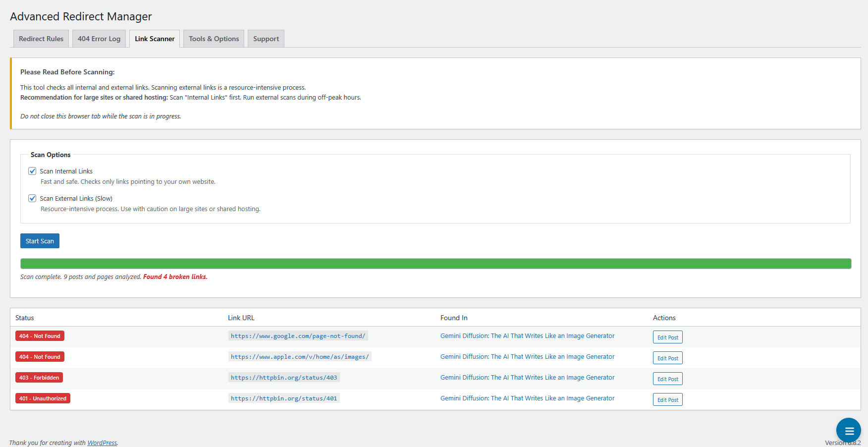Click Edit Post for the 403 status link

click(x=667, y=379)
